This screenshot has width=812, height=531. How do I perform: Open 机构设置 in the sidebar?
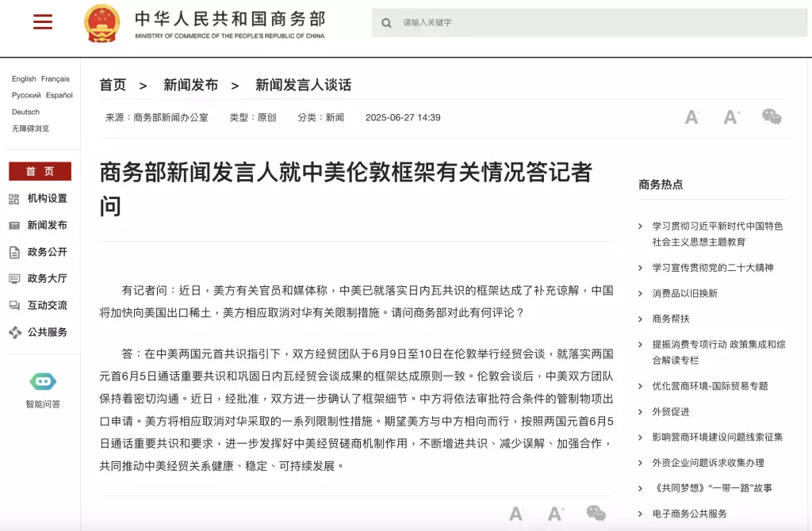[x=47, y=198]
